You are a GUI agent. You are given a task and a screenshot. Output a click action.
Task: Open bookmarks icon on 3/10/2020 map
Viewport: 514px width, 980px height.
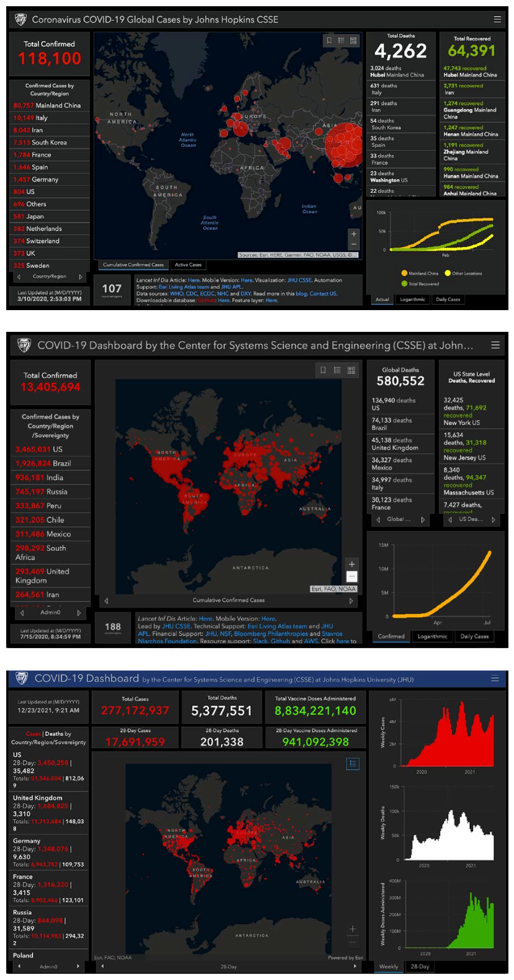[x=329, y=40]
